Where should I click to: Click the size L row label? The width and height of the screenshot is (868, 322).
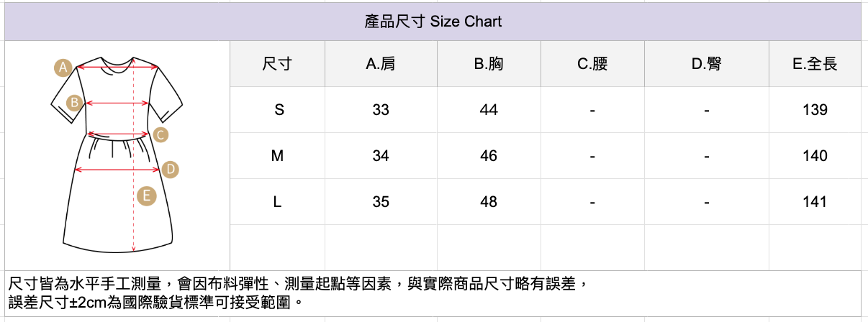tap(277, 202)
